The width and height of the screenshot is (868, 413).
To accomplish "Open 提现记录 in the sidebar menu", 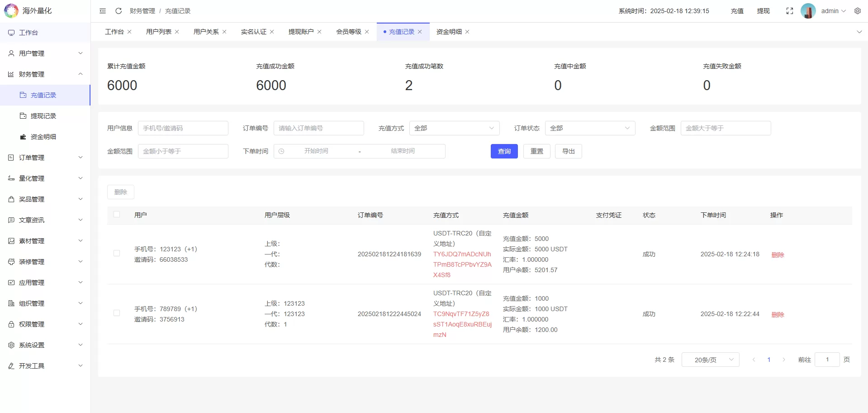I will tap(43, 116).
